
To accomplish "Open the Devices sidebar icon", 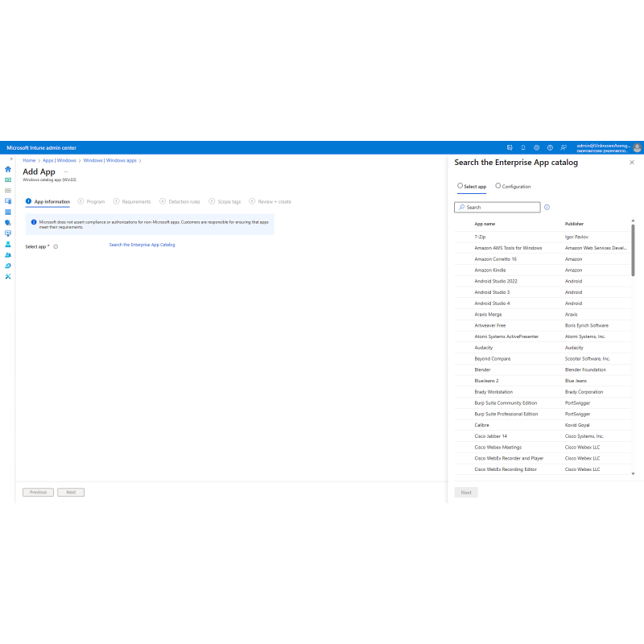I will (x=8, y=201).
